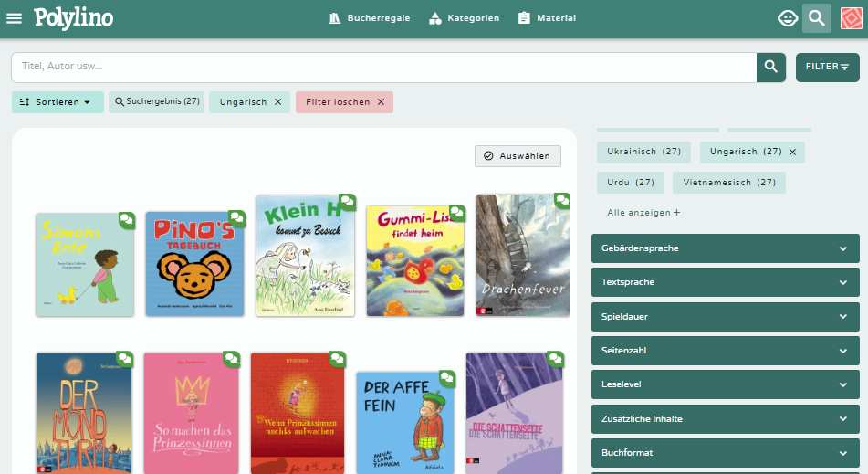Viewport: 868px width, 474px height.
Task: Deselect Ungarisch (27) language in filter panel
Action: click(793, 152)
